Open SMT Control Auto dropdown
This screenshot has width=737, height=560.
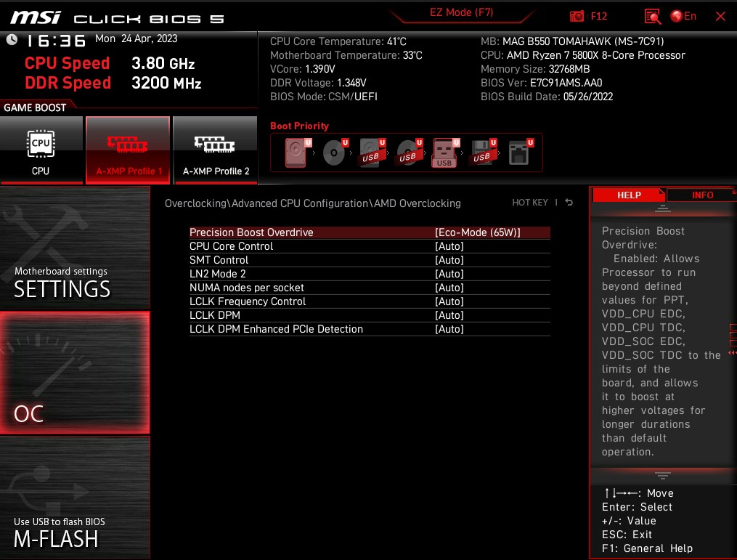(x=449, y=260)
